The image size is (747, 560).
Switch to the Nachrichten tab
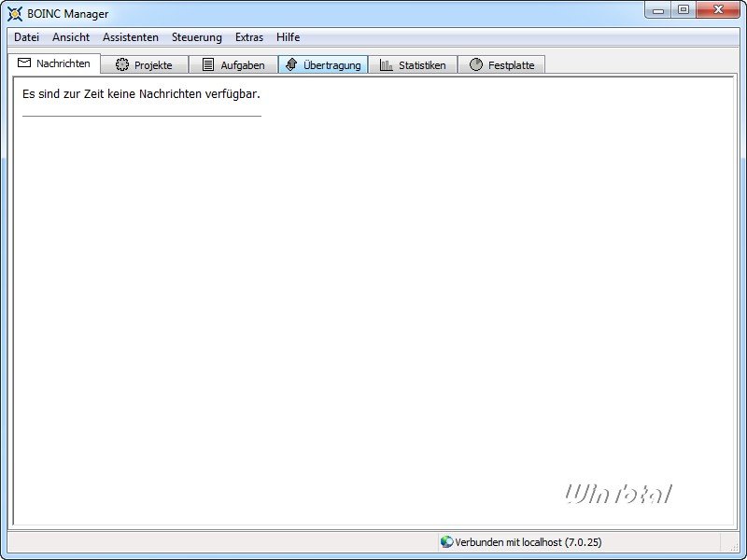coord(54,63)
